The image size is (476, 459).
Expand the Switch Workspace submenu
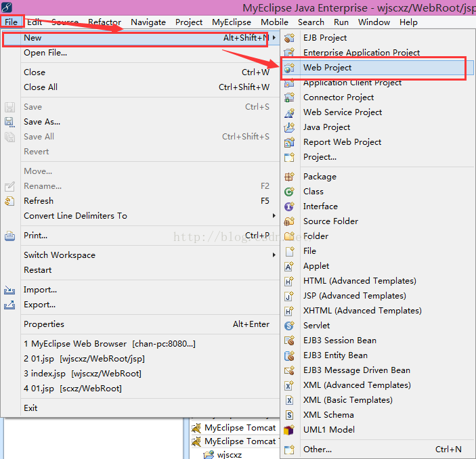274,255
